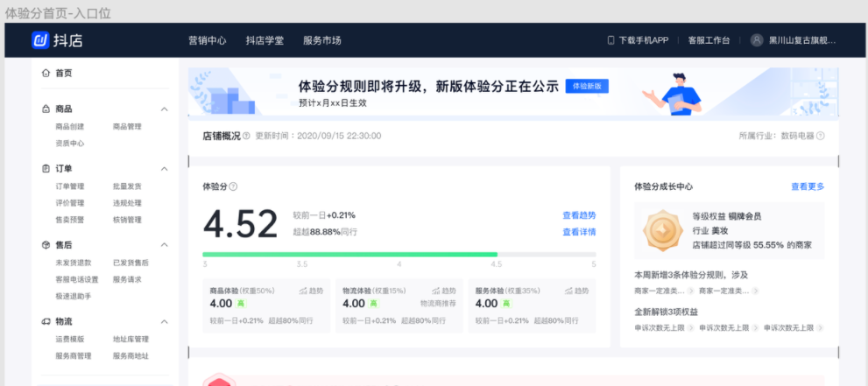Screen dimensions: 868x386
Task: Click the phone icon beside 下载手机APP
Action: click(611, 40)
